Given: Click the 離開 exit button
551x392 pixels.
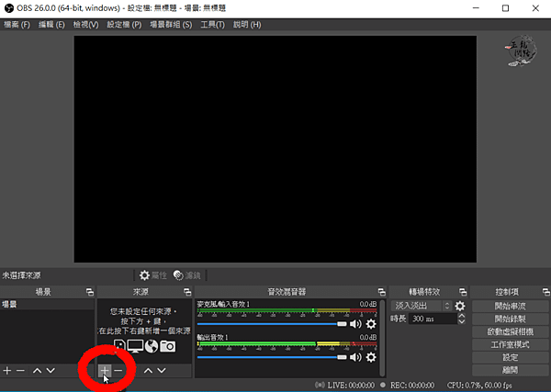Looking at the screenshot, I should tap(511, 370).
